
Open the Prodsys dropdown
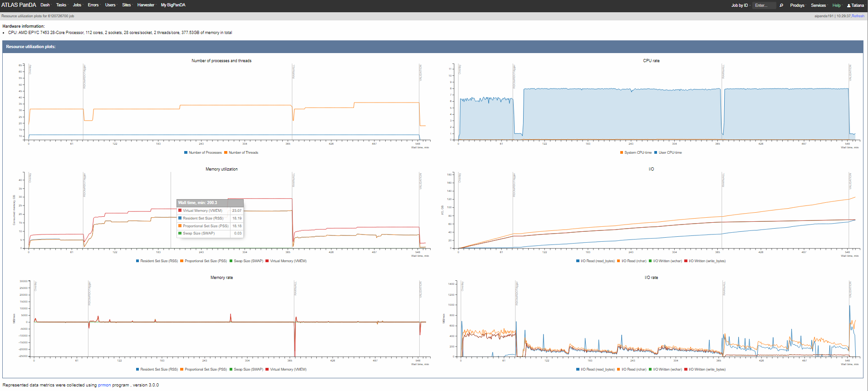point(798,5)
